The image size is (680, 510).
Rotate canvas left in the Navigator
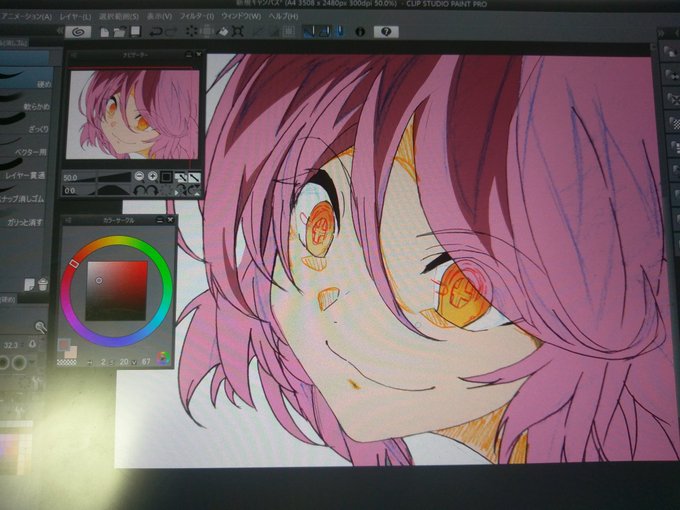pos(139,190)
